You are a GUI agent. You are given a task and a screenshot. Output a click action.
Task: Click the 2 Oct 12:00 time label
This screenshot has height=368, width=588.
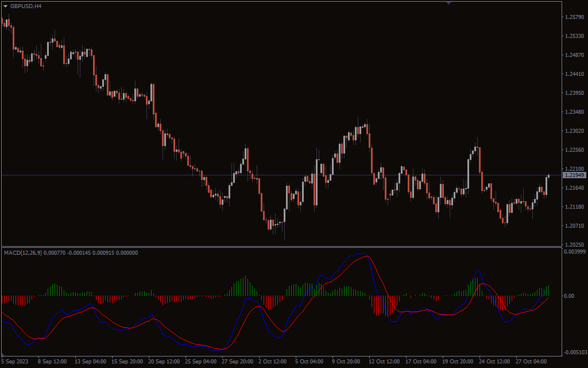[x=272, y=362]
